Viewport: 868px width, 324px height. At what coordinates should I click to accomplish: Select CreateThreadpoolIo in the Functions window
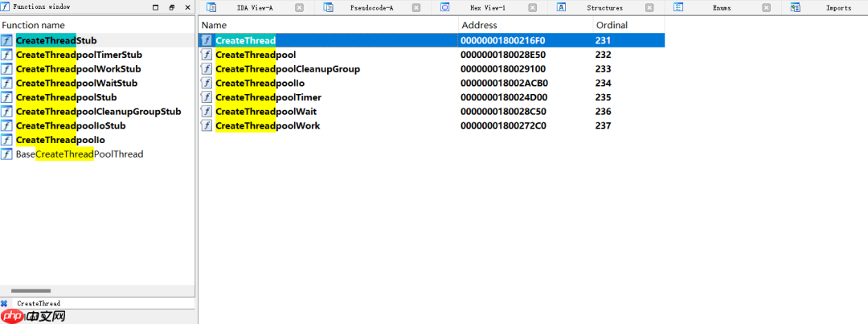pos(60,140)
